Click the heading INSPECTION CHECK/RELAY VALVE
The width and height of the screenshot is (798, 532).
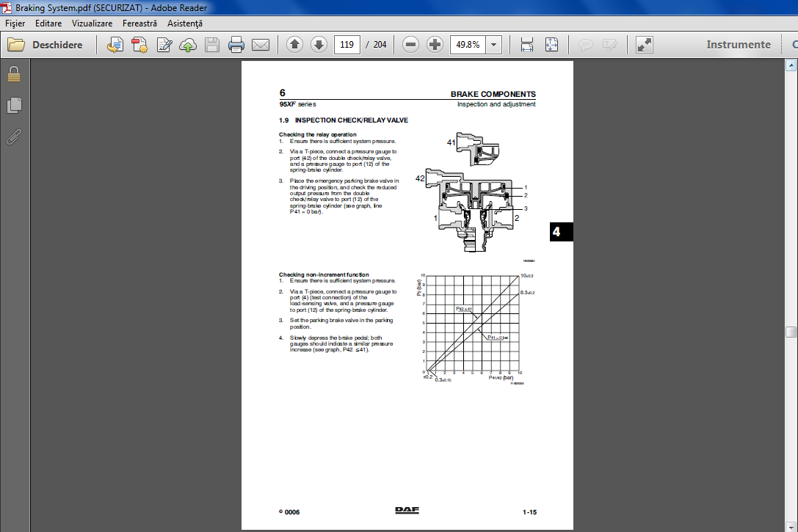(x=351, y=120)
